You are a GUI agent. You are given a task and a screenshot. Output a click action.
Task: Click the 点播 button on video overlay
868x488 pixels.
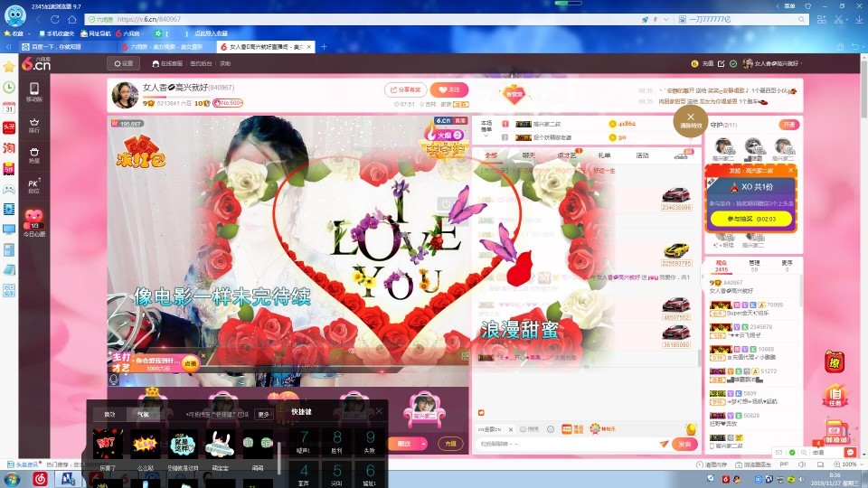[191, 363]
